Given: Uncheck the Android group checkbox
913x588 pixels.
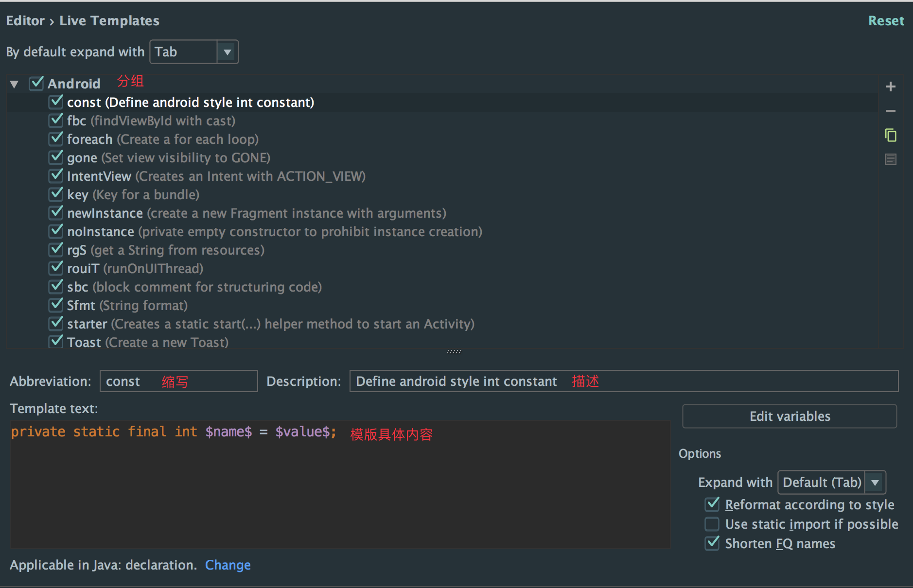Looking at the screenshot, I should [x=36, y=83].
